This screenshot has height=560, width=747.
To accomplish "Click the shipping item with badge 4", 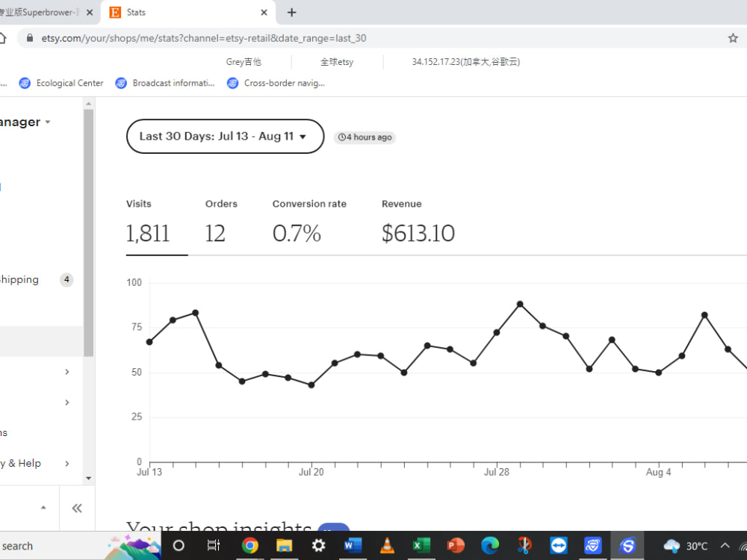I will [37, 279].
